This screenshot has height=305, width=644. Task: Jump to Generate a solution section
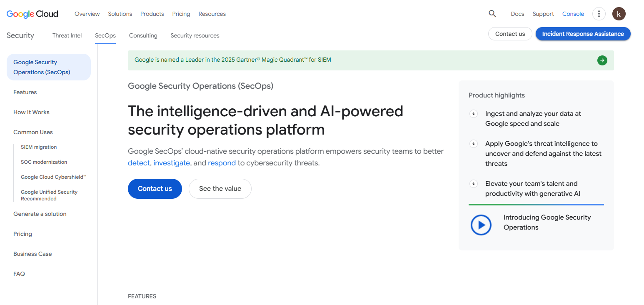(x=40, y=214)
